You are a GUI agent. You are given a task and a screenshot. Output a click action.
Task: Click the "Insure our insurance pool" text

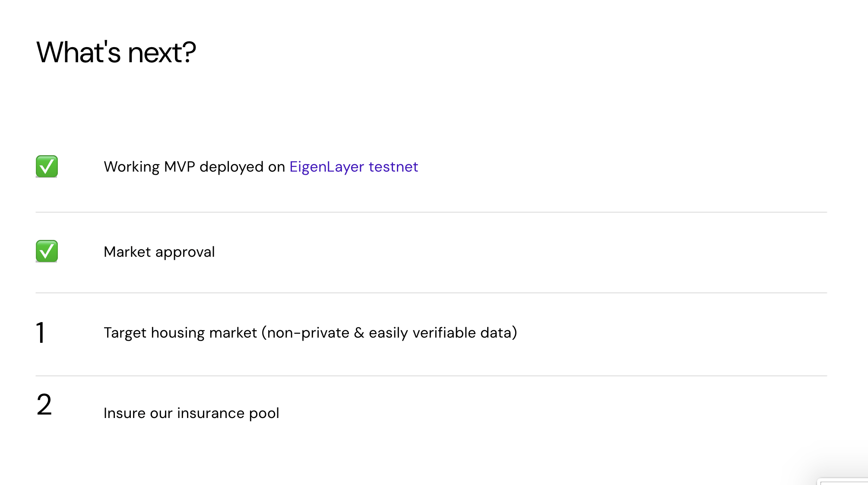tap(191, 413)
